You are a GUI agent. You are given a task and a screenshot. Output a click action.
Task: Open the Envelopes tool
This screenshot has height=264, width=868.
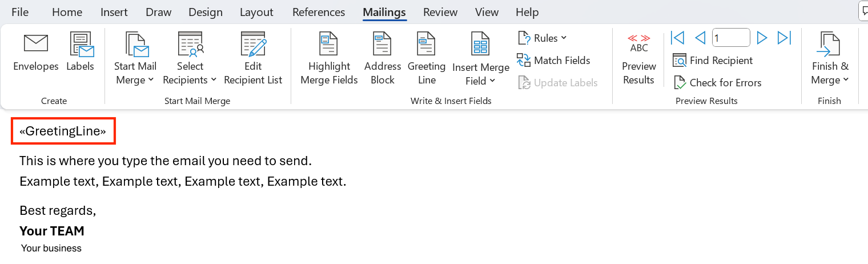coord(36,52)
